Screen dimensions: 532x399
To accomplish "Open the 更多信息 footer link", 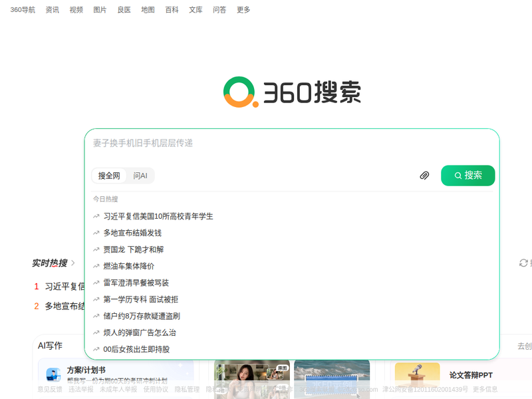I will (x=485, y=389).
